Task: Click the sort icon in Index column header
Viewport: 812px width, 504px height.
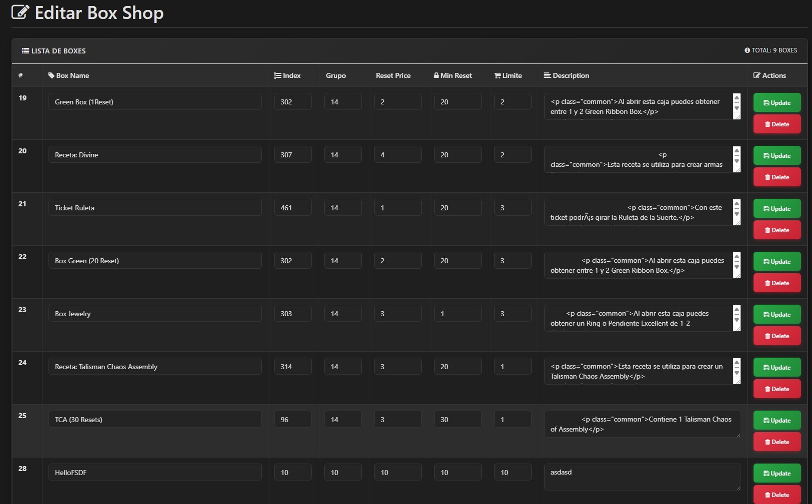Action: click(x=277, y=75)
